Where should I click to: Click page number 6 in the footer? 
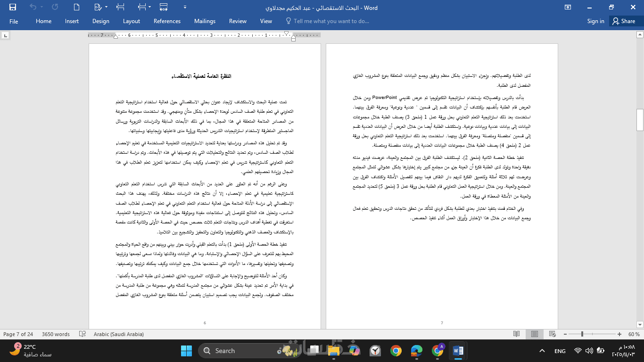(205, 323)
